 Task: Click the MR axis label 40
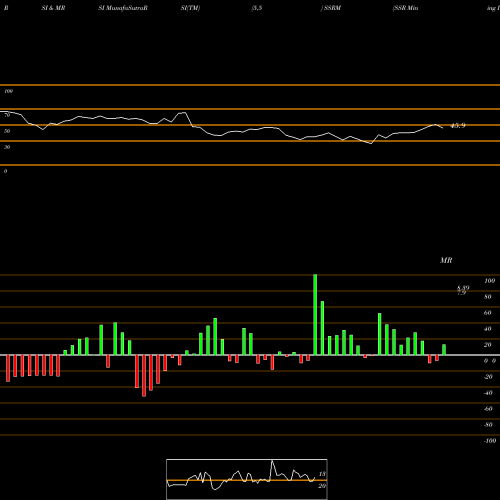[488, 329]
